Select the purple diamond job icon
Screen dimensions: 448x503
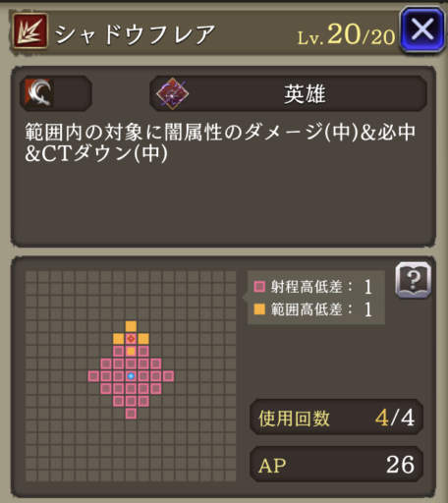[172, 93]
